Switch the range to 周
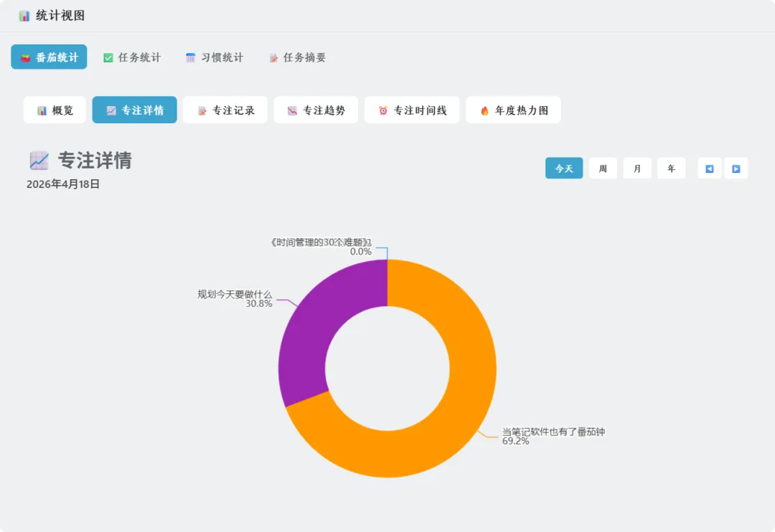775x532 pixels. [x=603, y=168]
